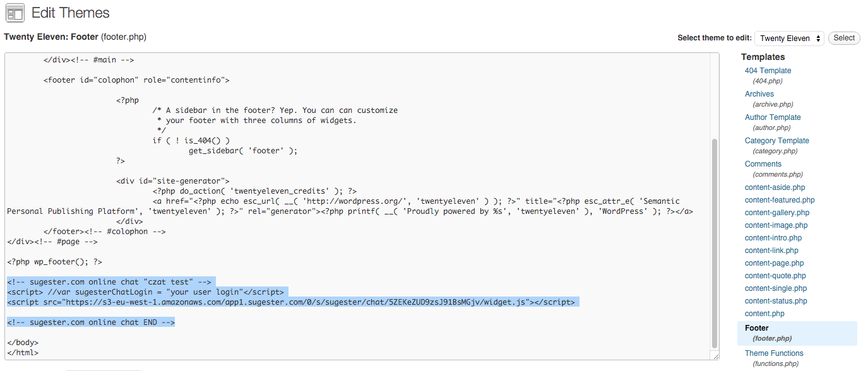868x371 pixels.
Task: Open content-image.php template
Action: 776,225
